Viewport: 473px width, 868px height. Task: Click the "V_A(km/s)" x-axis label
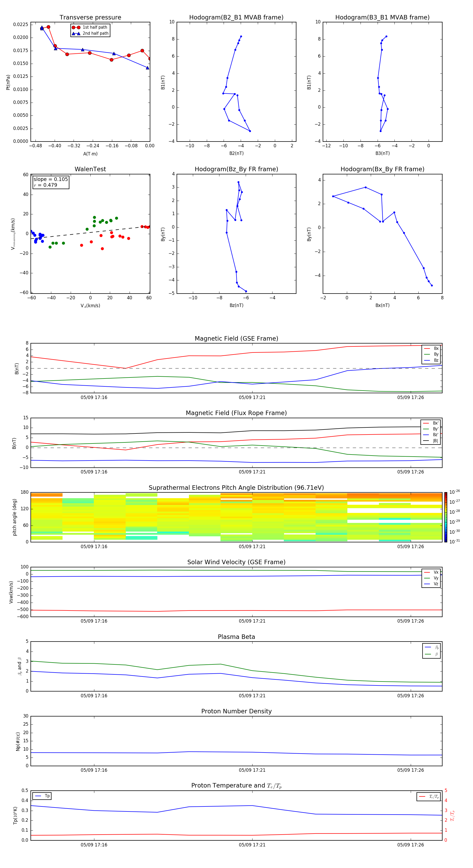90,306
